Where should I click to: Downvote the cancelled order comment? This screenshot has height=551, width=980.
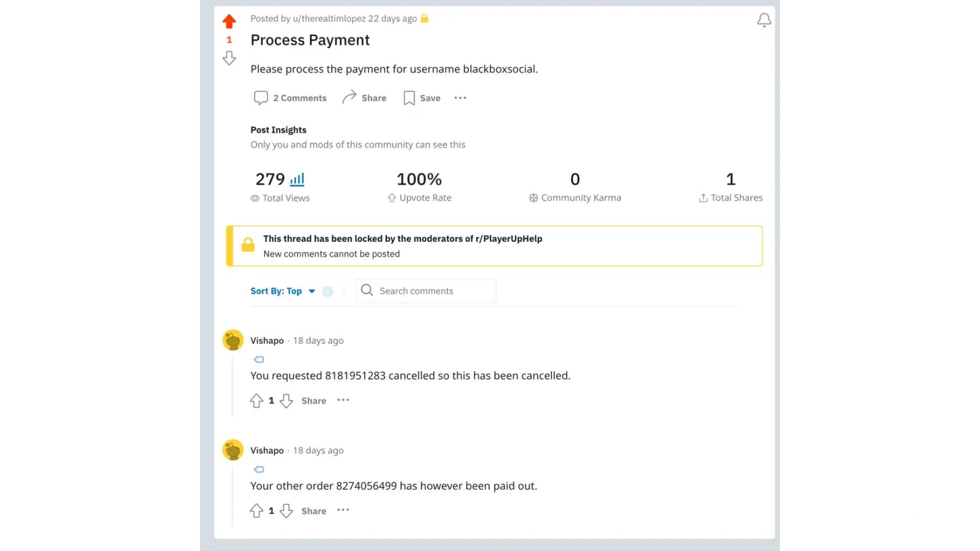pyautogui.click(x=286, y=401)
